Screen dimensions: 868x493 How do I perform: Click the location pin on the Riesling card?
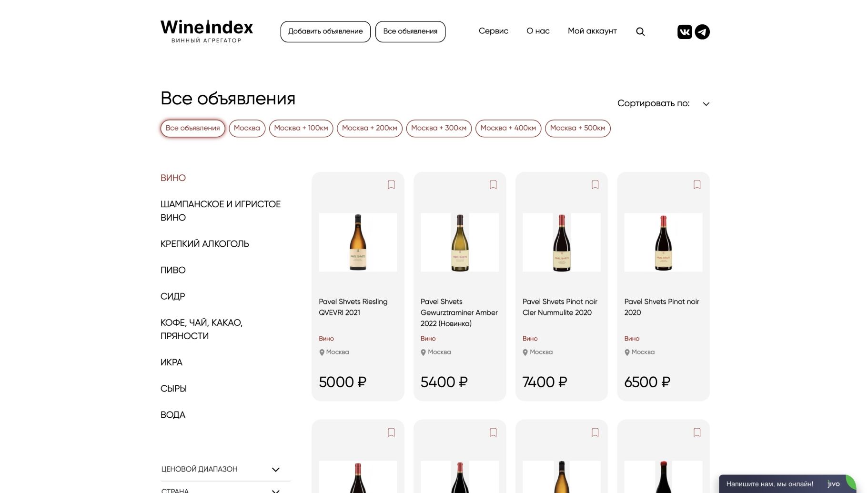[x=322, y=352]
